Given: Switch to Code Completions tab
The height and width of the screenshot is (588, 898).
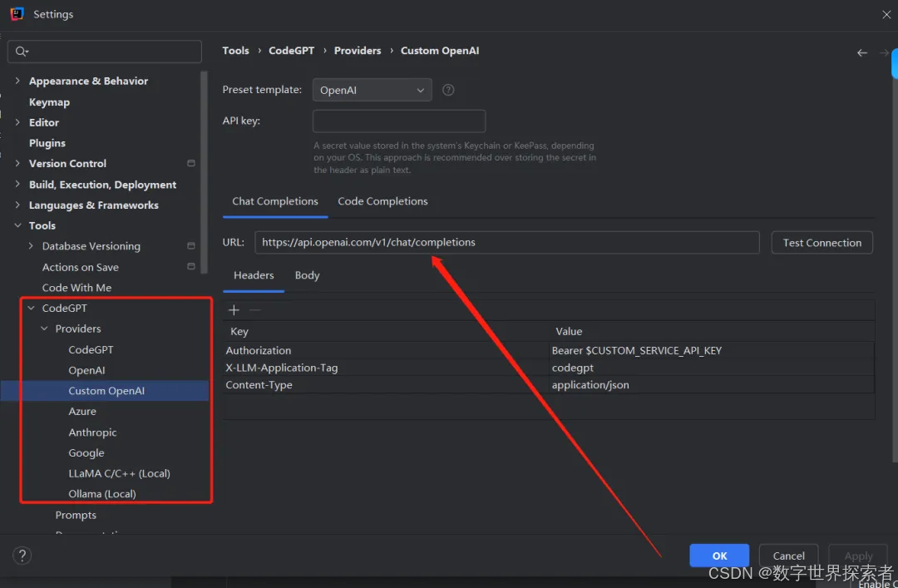Looking at the screenshot, I should [x=382, y=201].
